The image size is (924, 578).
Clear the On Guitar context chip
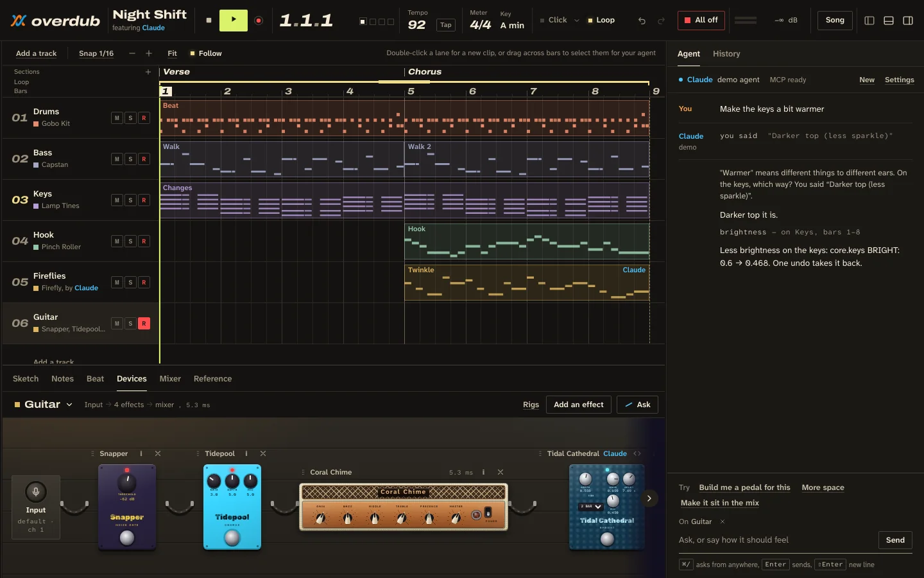(x=723, y=521)
